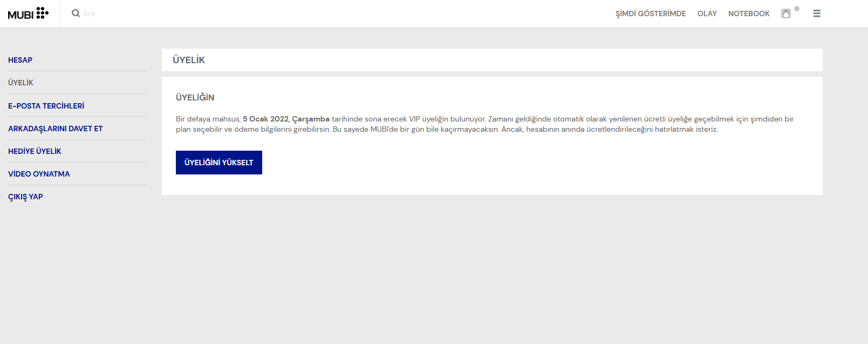The image size is (868, 344).
Task: Select ÜYELİK in the sidebar
Action: 20,83
